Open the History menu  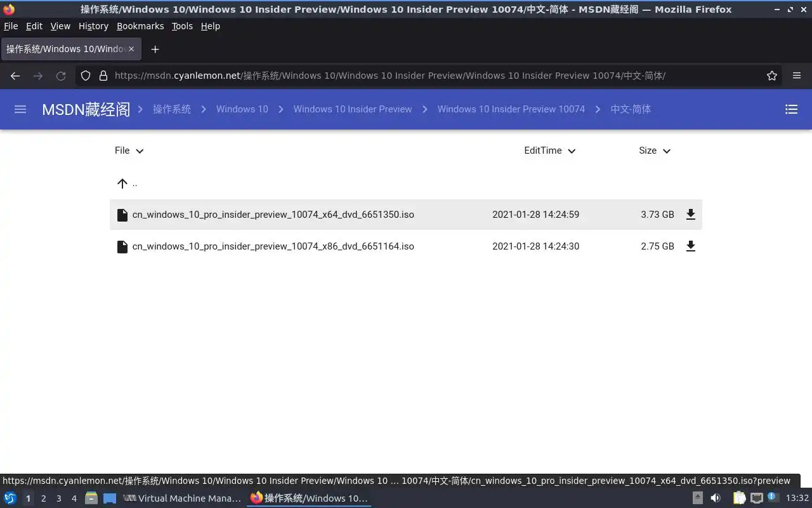(x=93, y=26)
